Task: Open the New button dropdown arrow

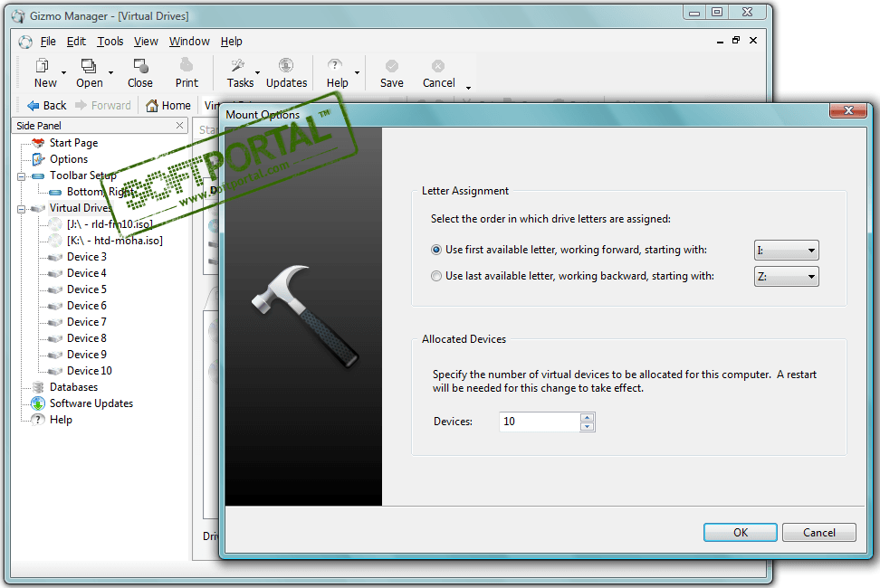Action: (63, 73)
